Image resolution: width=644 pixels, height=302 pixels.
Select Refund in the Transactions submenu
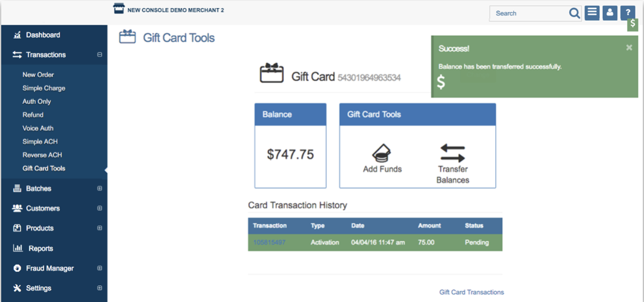tap(33, 115)
